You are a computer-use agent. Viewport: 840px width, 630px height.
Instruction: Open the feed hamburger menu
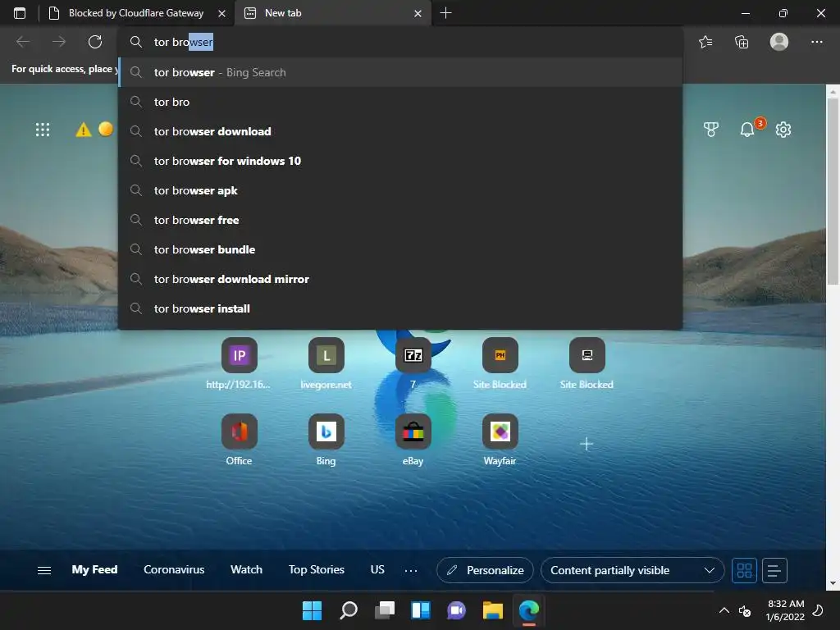coord(44,570)
